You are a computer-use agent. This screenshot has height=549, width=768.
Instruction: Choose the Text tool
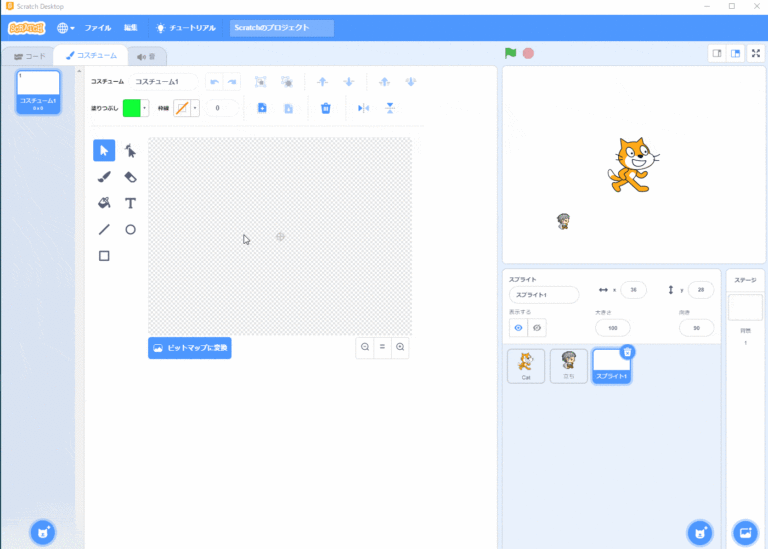pyautogui.click(x=130, y=203)
